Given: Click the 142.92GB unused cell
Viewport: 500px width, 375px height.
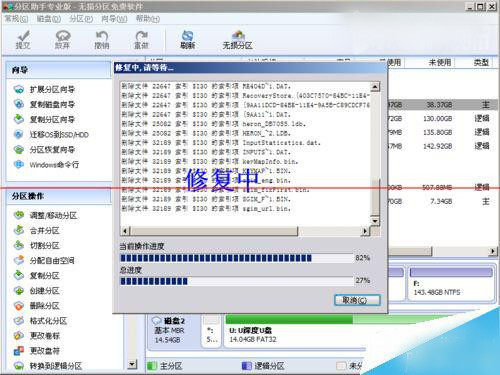Looking at the screenshot, I should click(437, 146).
